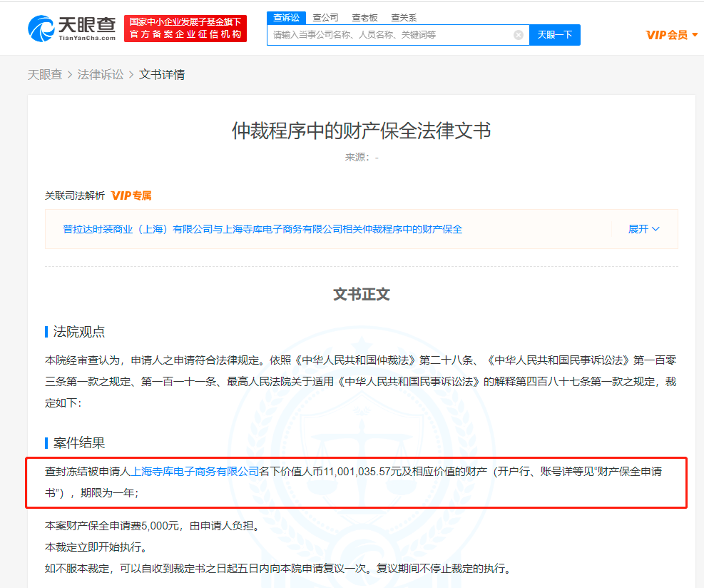Click the 关联司法解析 label
This screenshot has height=588, width=704.
(x=74, y=196)
